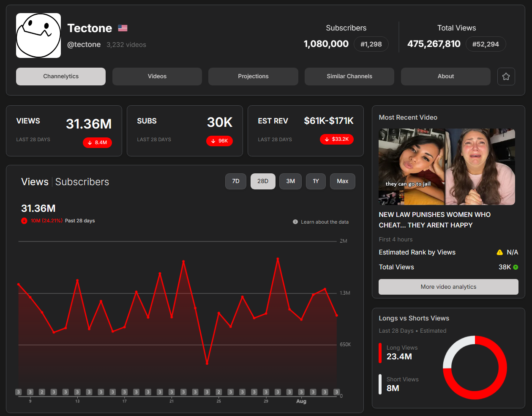
Task: Click the lowest dip point on the views chart
Action: tap(207, 363)
